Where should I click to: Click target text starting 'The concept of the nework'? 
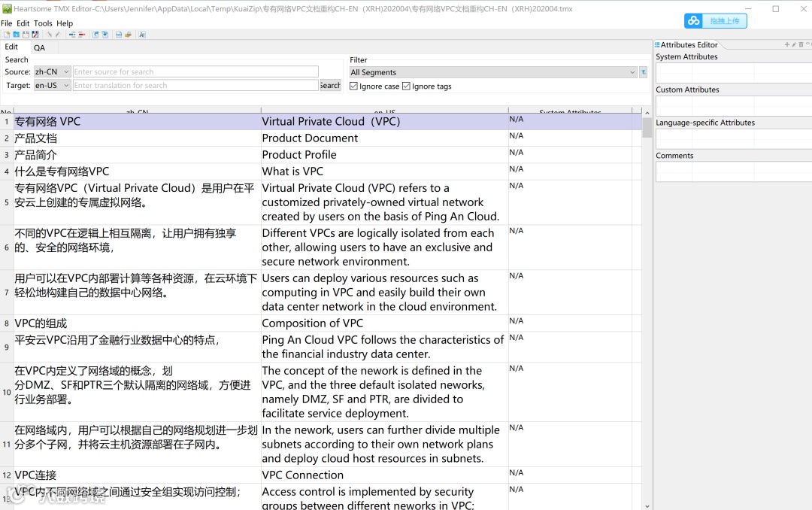pos(384,392)
